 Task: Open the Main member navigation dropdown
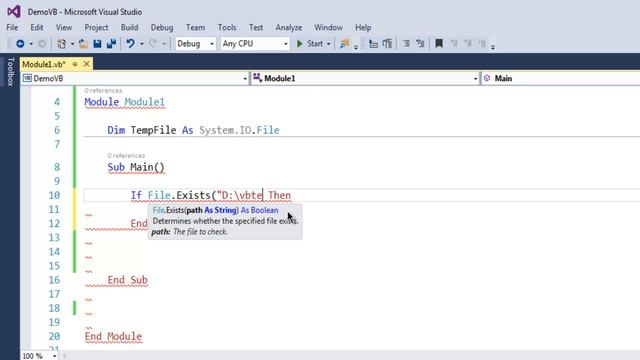(560, 78)
